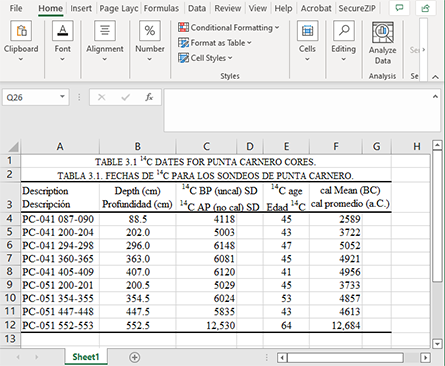Click vertical scrollbar up arrow

[437, 145]
